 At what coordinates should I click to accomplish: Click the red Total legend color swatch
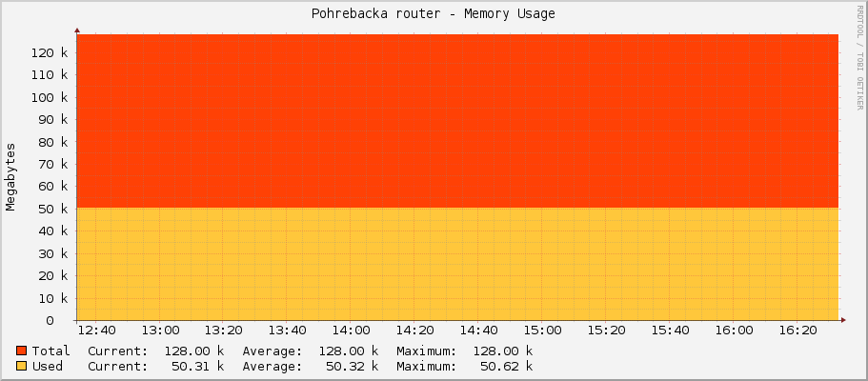(x=22, y=351)
